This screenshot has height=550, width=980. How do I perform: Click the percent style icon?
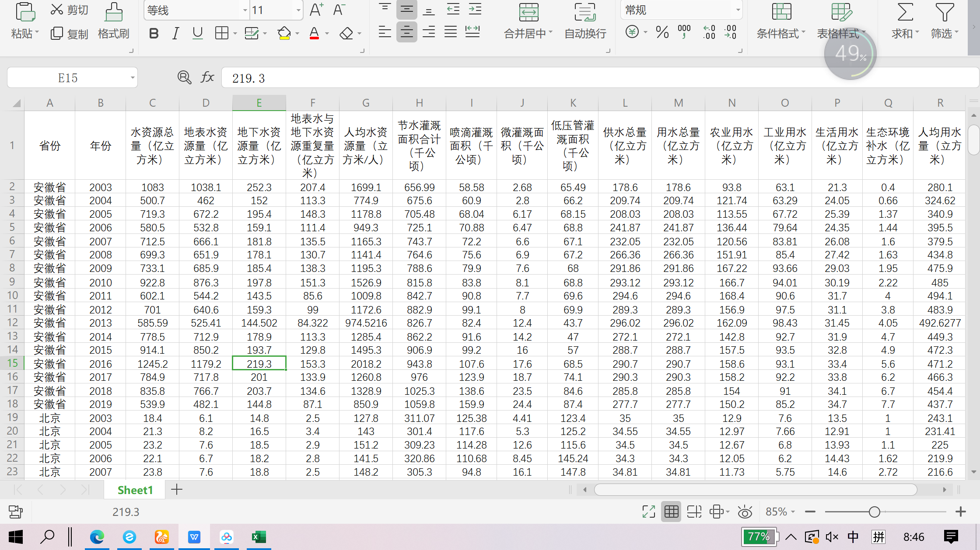tap(662, 32)
